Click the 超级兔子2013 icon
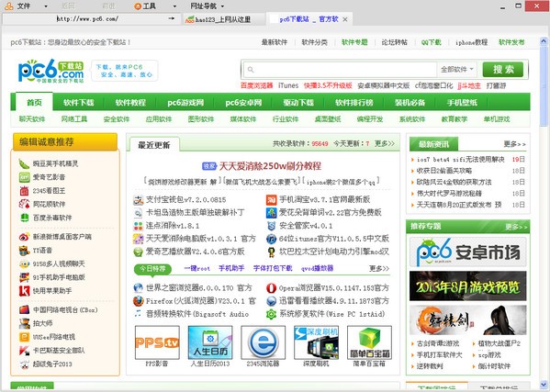The width and height of the screenshot is (550, 392). pos(24,364)
